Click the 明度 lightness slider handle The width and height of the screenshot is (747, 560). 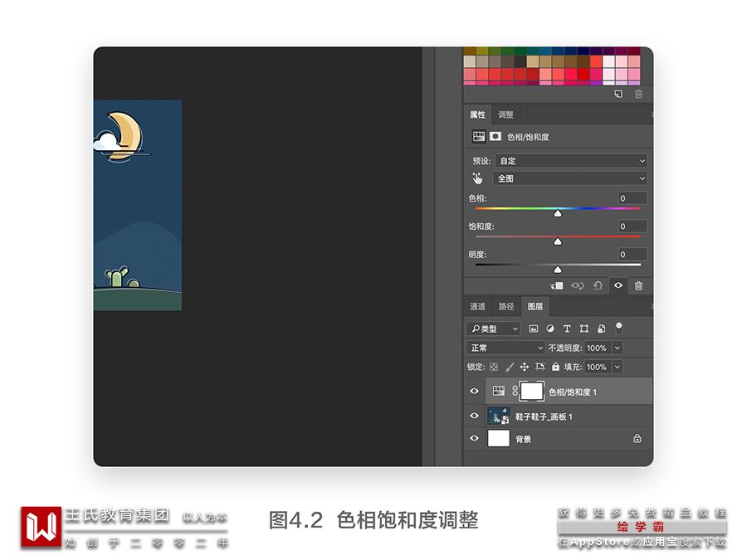pyautogui.click(x=558, y=270)
